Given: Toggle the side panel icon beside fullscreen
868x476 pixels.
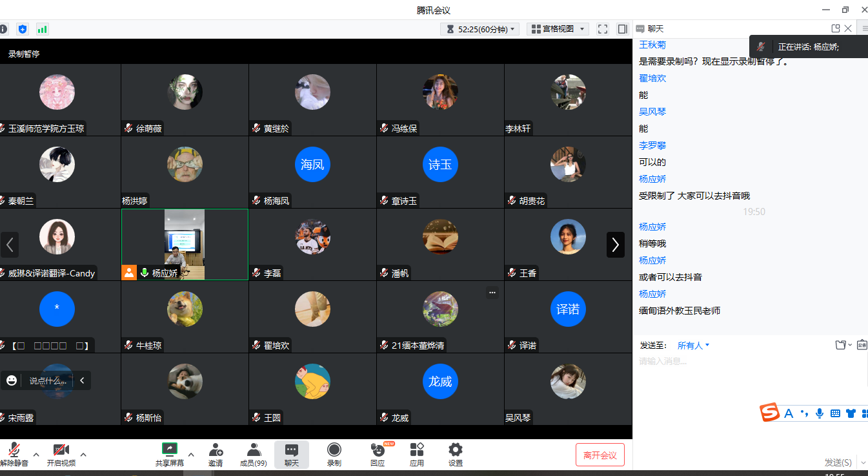Looking at the screenshot, I should click(622, 29).
